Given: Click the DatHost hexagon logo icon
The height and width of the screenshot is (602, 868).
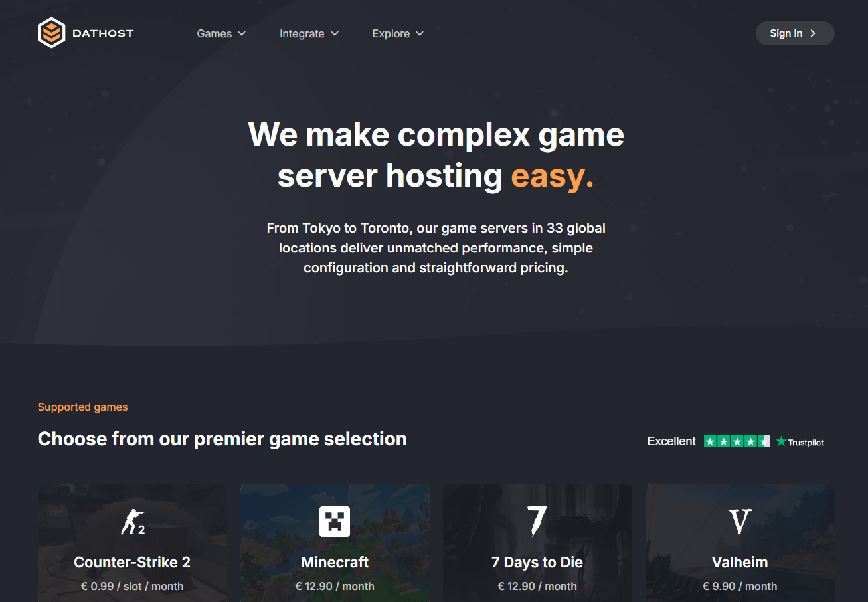Looking at the screenshot, I should (x=51, y=33).
